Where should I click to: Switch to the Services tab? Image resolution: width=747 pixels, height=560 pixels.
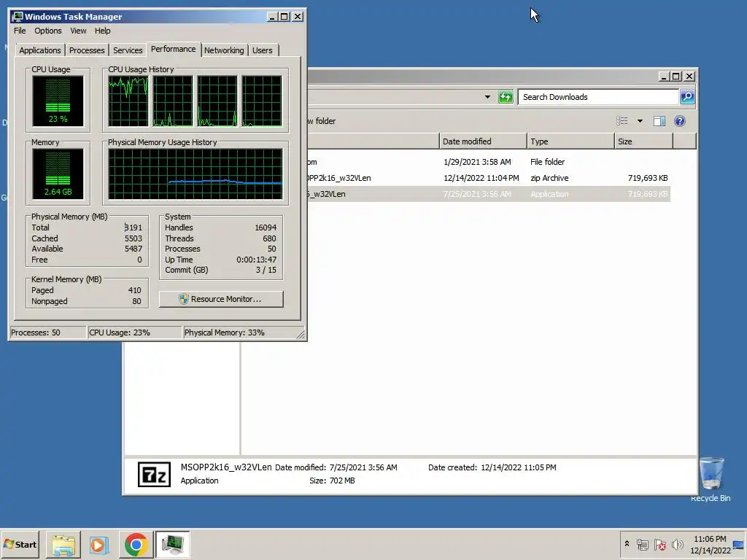[128, 50]
